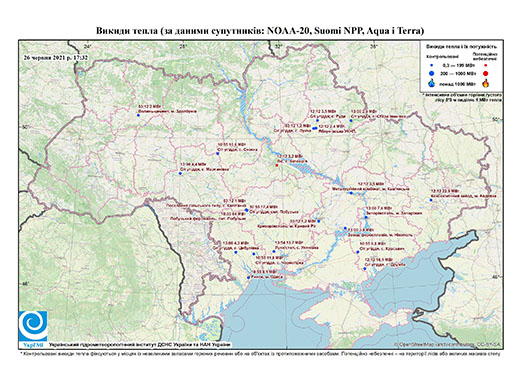The width and height of the screenshot is (520, 368).
Task: Click the blue marker near Zaporizhzhia
Action: coord(366,217)
